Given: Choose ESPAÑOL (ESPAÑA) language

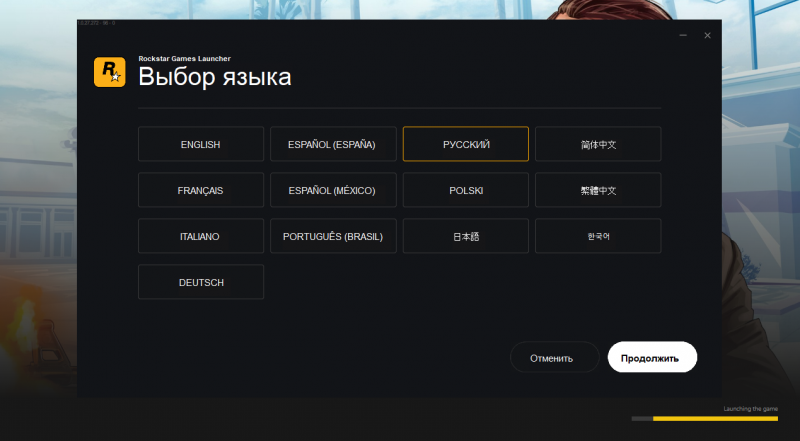Looking at the screenshot, I should [333, 144].
